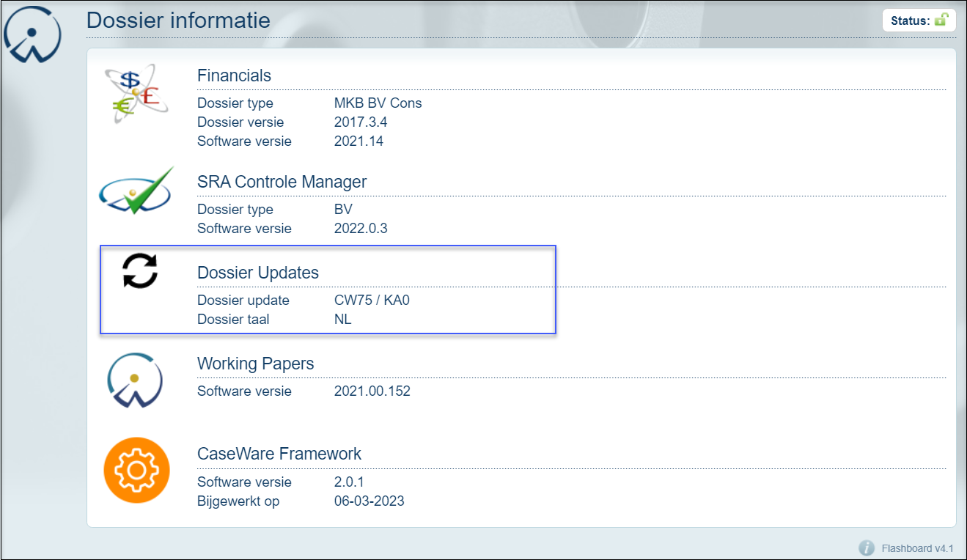
Task: Click the Dossier versie label
Action: pyautogui.click(x=240, y=122)
